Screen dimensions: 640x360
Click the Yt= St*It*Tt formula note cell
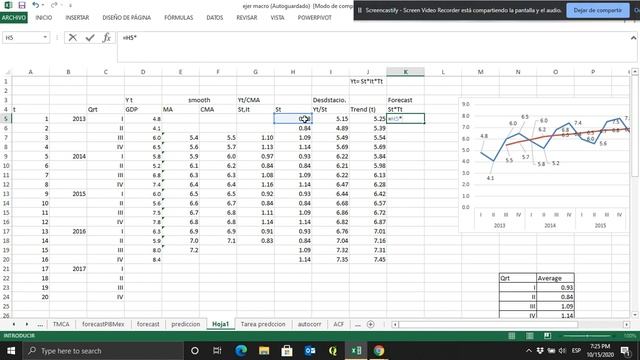click(x=367, y=81)
